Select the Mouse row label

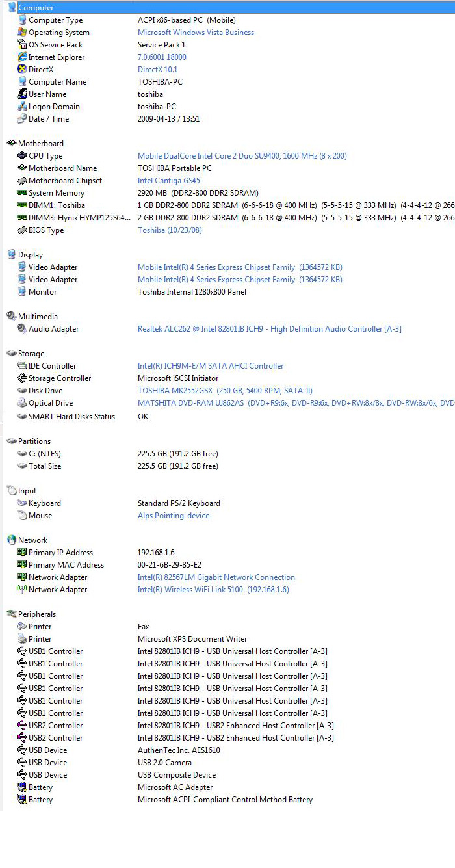pos(40,516)
